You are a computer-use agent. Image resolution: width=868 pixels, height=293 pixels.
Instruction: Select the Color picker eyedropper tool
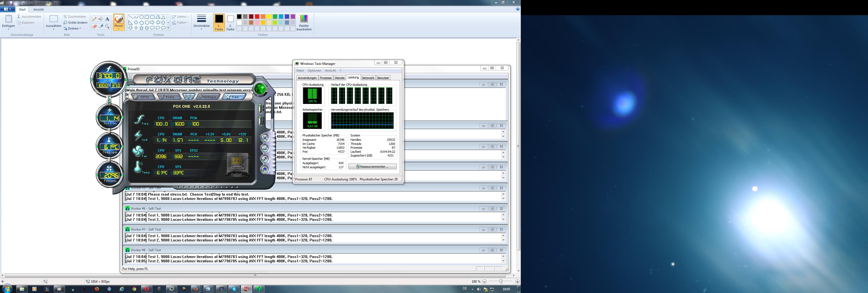tap(101, 26)
